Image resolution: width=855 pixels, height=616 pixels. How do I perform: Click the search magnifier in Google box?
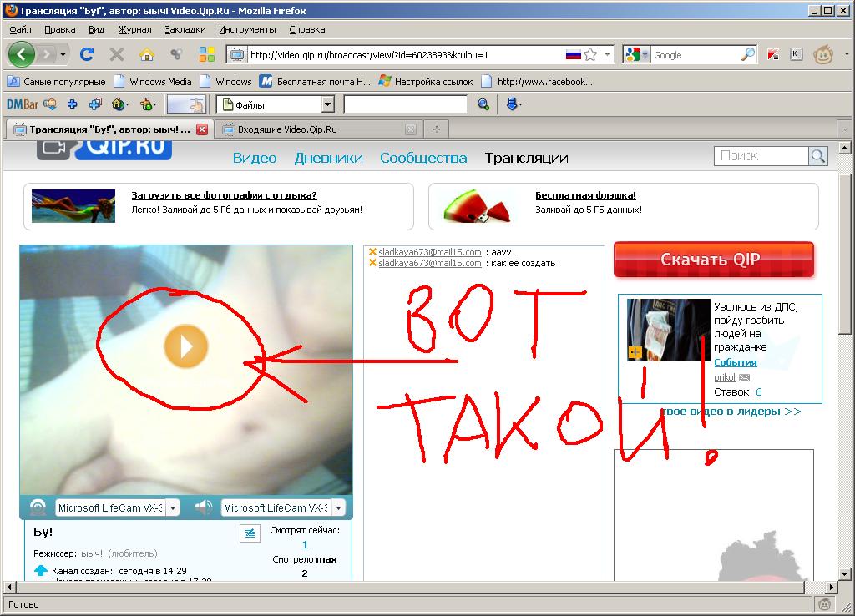click(748, 54)
